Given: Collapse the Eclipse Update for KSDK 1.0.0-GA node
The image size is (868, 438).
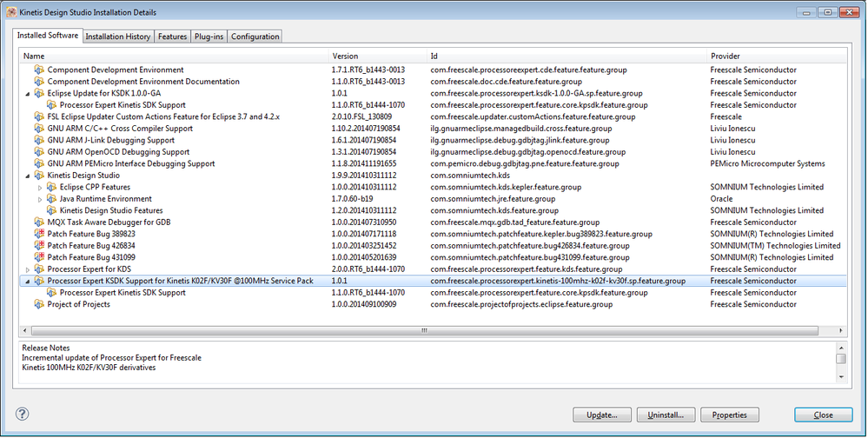Looking at the screenshot, I should point(27,94).
